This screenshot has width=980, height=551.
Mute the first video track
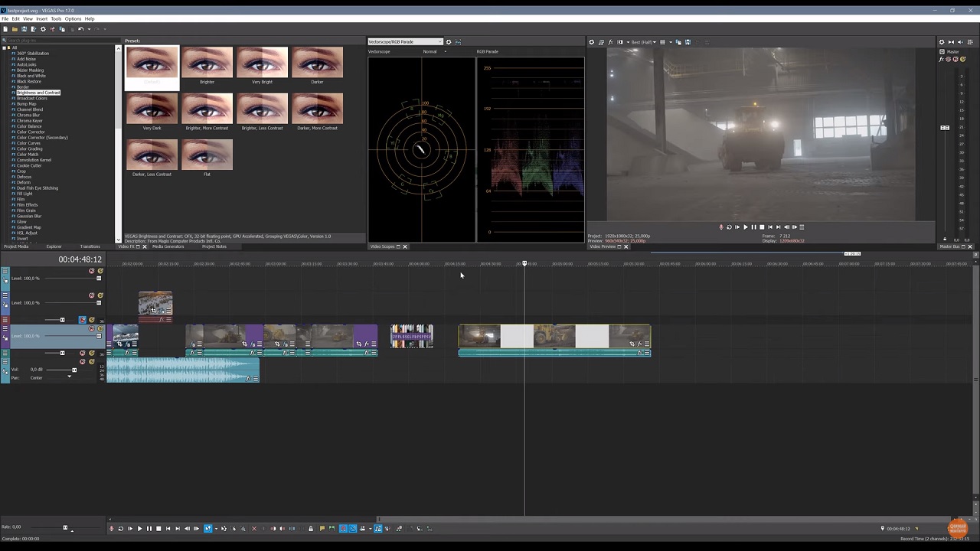92,271
